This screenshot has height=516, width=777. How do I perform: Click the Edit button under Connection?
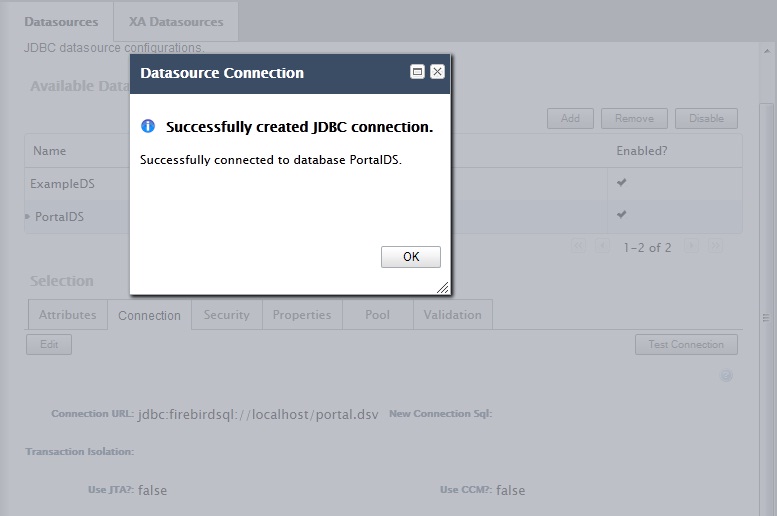(49, 344)
